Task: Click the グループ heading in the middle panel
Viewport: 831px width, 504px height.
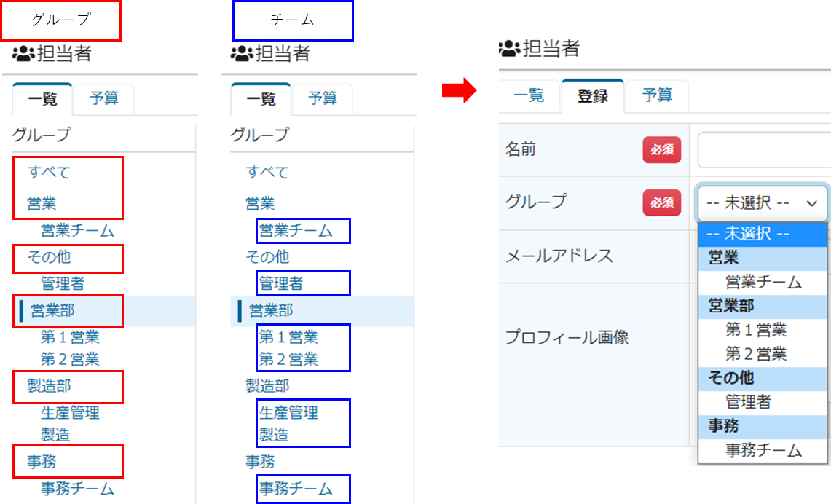Action: [x=260, y=135]
